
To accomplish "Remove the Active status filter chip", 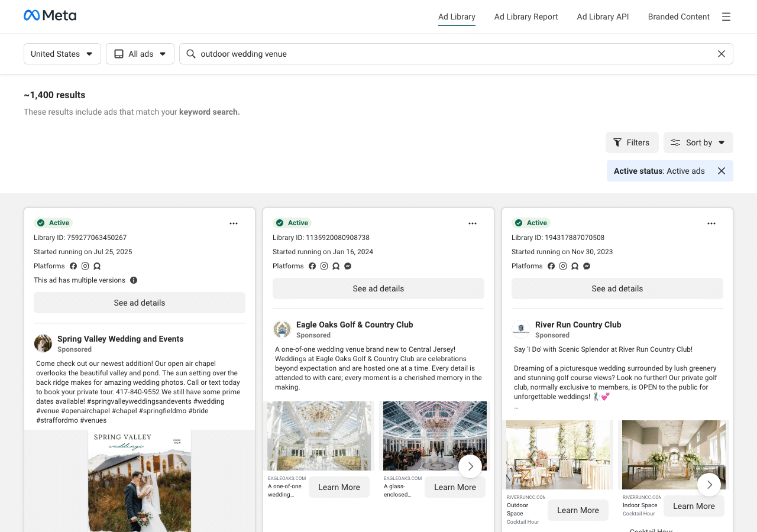I will coord(722,171).
